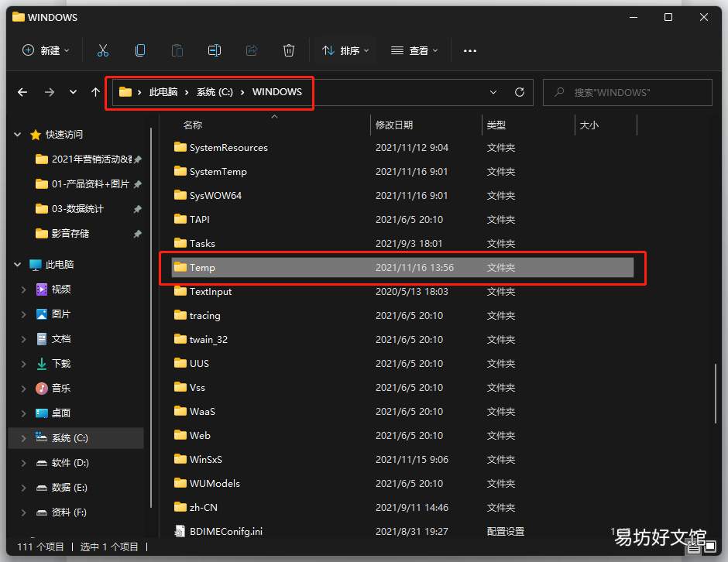Screen dimensions: 728x562
Task: Click the navigation pane scrollbar
Action: tap(151, 318)
